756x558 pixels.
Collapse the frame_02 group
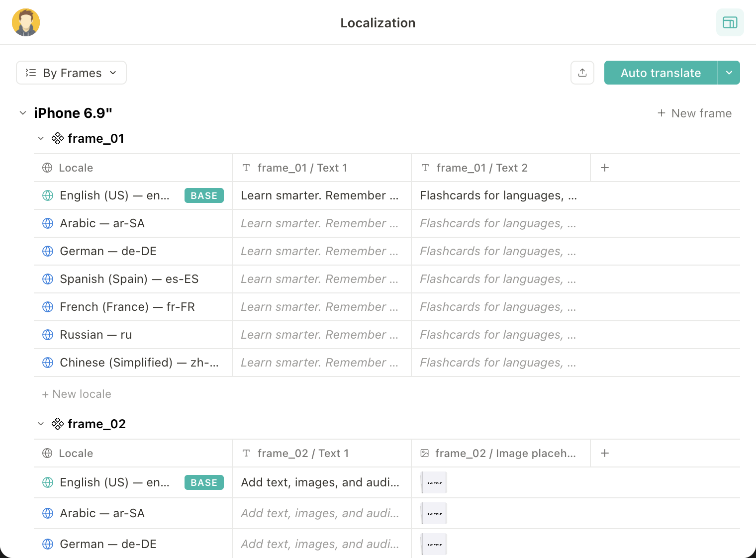(41, 424)
